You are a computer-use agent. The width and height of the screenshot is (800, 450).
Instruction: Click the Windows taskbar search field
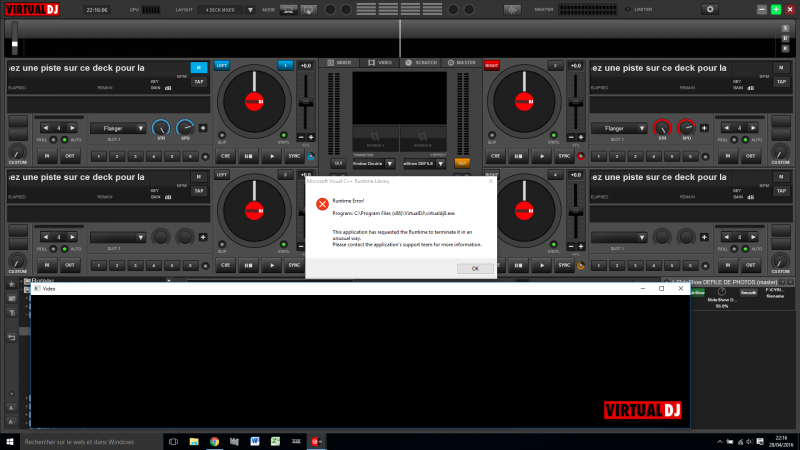pos(91,442)
